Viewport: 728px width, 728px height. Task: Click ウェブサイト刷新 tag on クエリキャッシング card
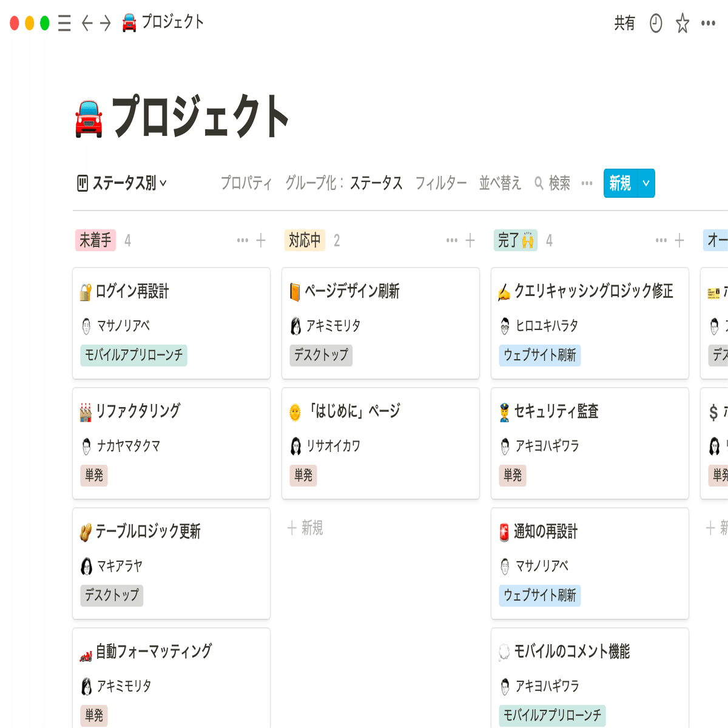coord(539,355)
